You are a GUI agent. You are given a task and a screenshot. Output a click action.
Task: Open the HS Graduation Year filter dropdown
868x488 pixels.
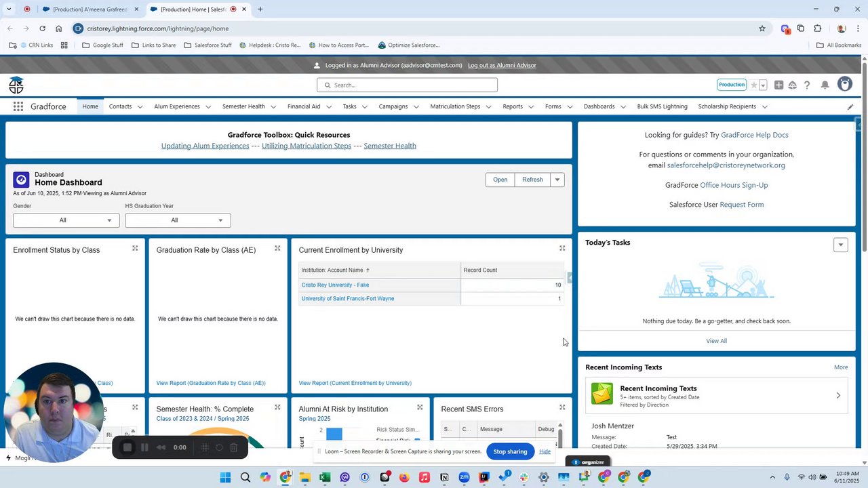point(178,220)
